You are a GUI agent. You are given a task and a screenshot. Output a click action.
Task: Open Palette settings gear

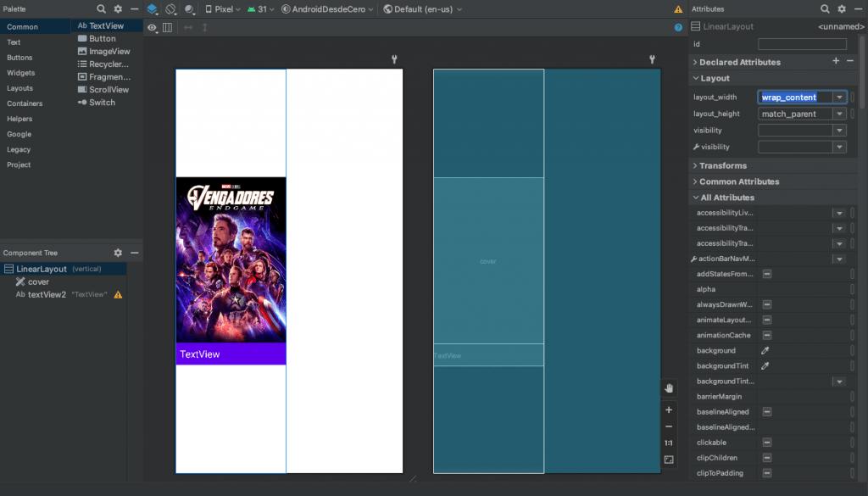(118, 8)
